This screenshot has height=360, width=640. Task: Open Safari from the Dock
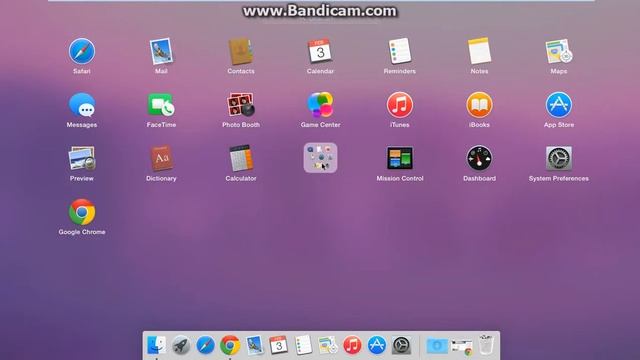[x=205, y=345]
